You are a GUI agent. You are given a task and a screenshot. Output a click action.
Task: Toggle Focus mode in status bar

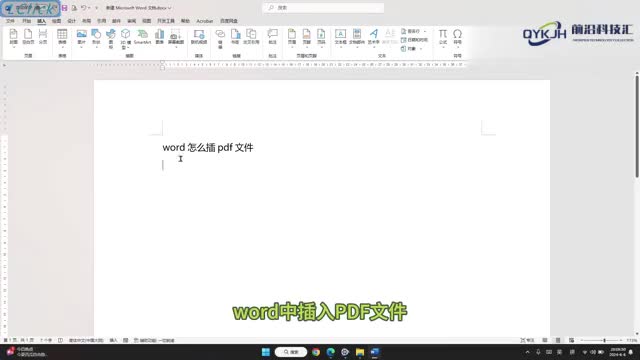pyautogui.click(x=527, y=340)
